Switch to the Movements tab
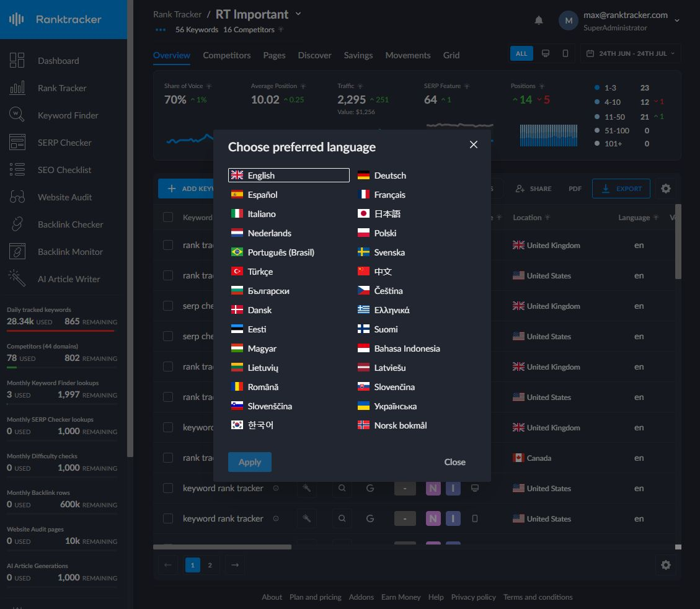 pos(407,55)
